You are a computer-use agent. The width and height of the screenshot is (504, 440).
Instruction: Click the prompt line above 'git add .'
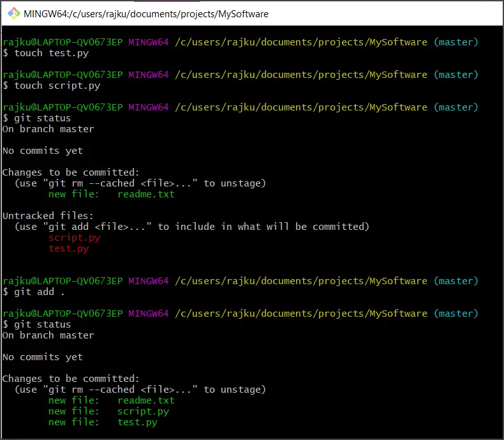241,281
